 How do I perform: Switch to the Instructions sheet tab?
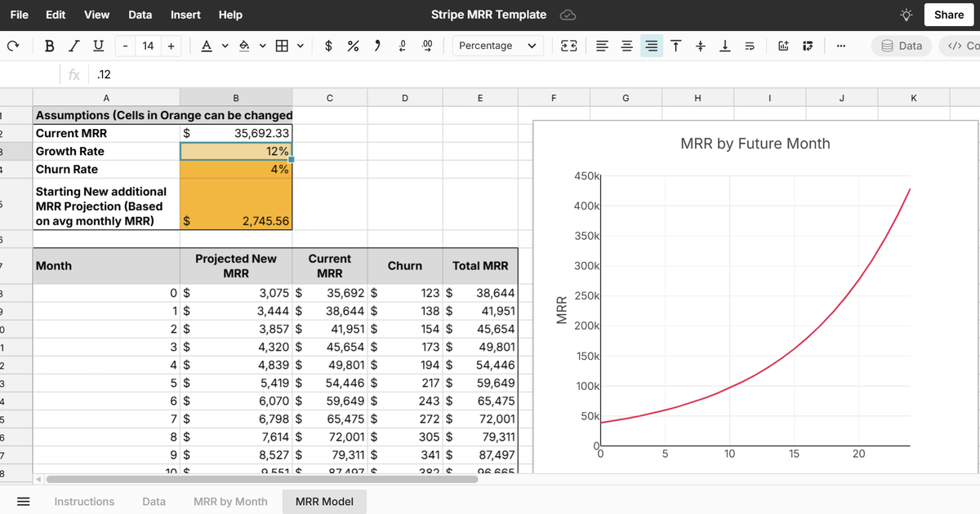(84, 502)
